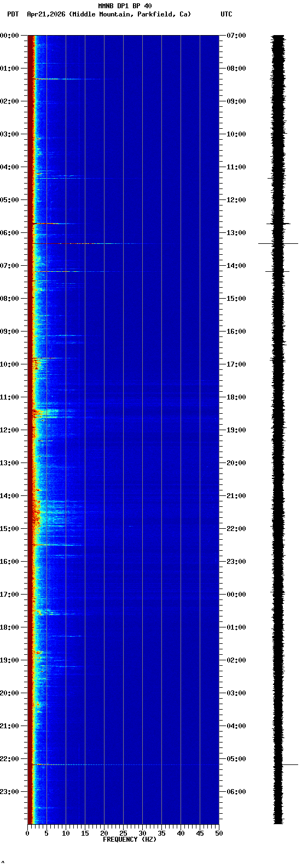
Task: Click the largest seismogram spike near 06:20 PDT
Action: [278, 243]
